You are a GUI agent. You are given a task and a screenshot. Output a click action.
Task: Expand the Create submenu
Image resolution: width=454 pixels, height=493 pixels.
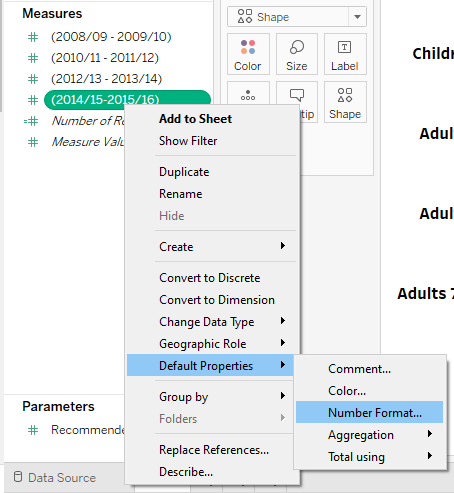click(224, 247)
